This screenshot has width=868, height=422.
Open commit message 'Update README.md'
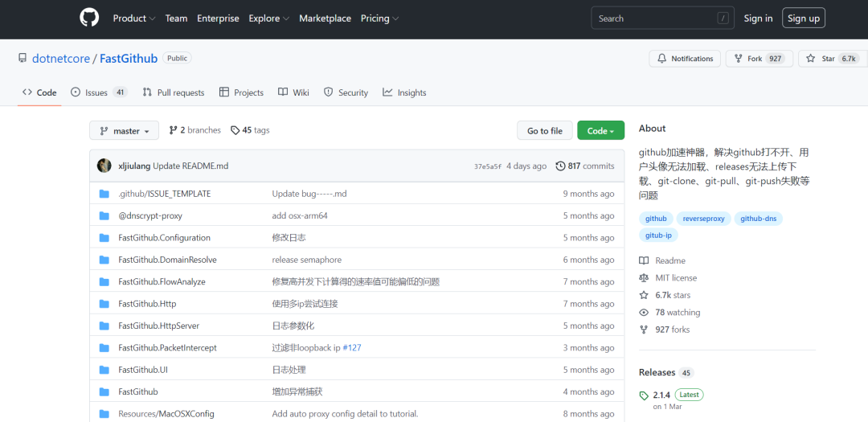click(190, 166)
